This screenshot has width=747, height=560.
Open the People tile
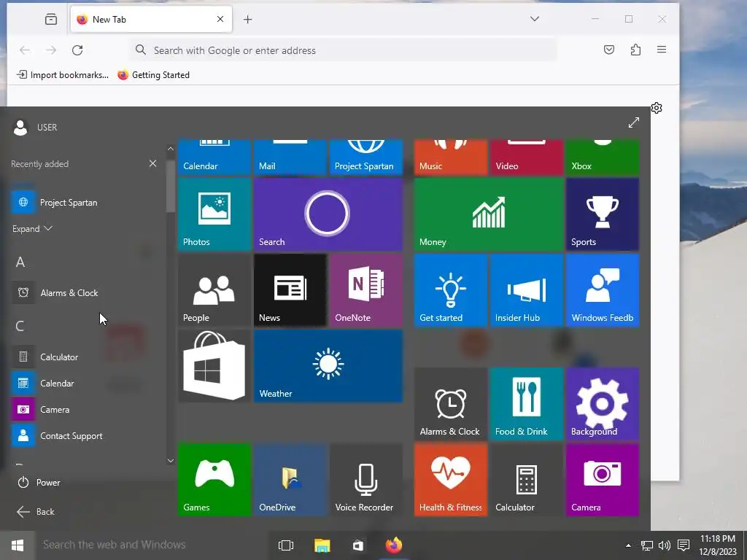pos(214,290)
